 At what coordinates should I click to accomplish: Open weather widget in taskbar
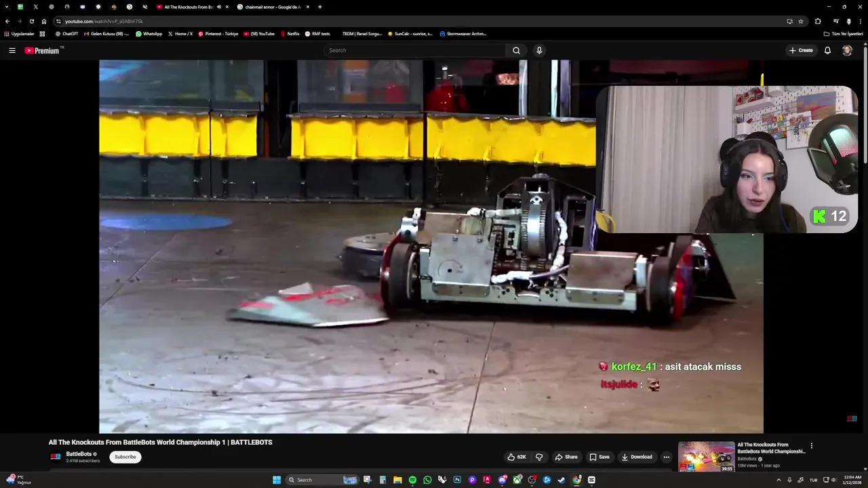[x=18, y=480]
